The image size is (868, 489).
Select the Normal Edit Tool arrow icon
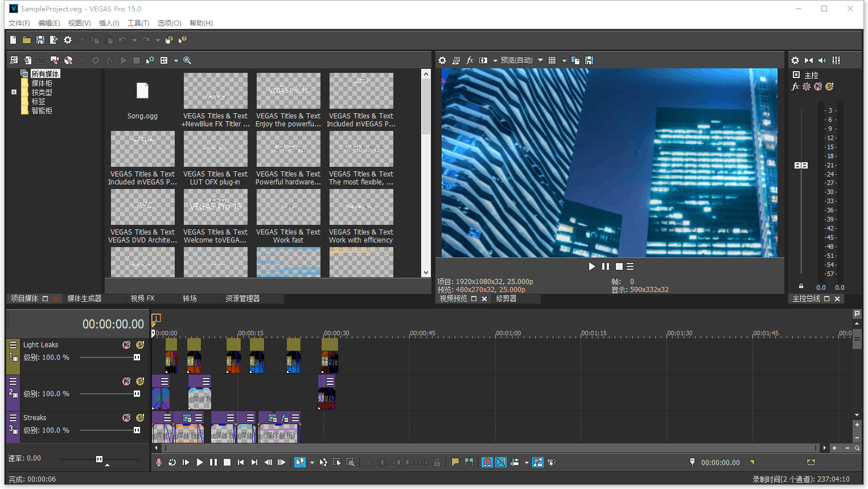click(x=299, y=462)
